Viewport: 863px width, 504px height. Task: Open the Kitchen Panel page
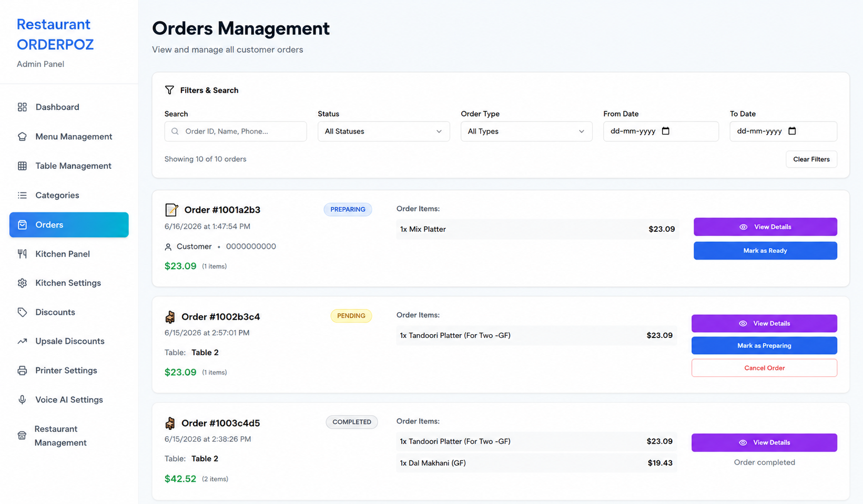69,254
